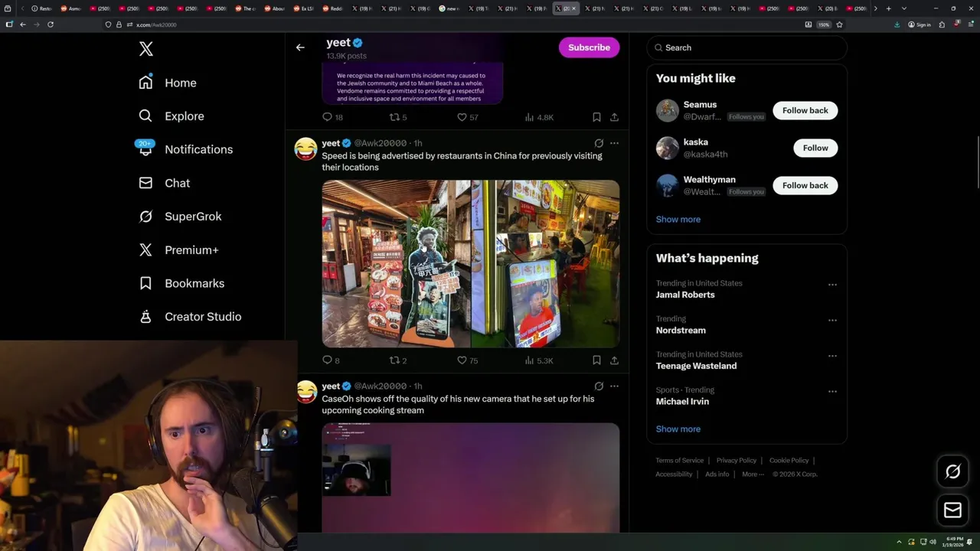Click the Search input field
The width and height of the screenshot is (980, 551).
(747, 47)
